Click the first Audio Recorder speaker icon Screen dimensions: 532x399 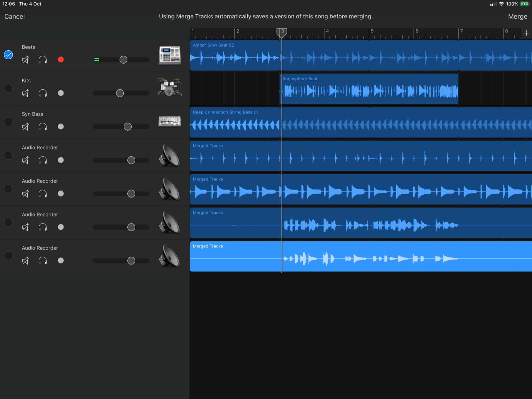tap(169, 155)
